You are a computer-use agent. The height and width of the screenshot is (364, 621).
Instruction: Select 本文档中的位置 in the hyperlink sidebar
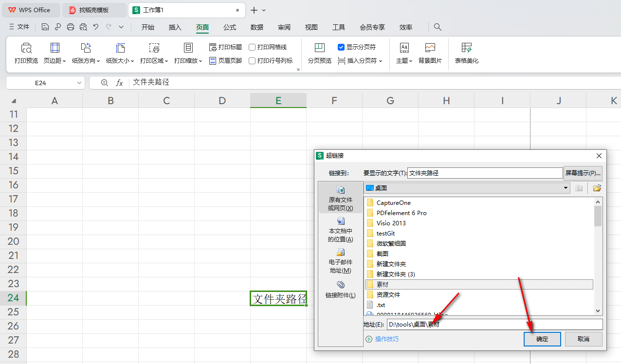[341, 229]
